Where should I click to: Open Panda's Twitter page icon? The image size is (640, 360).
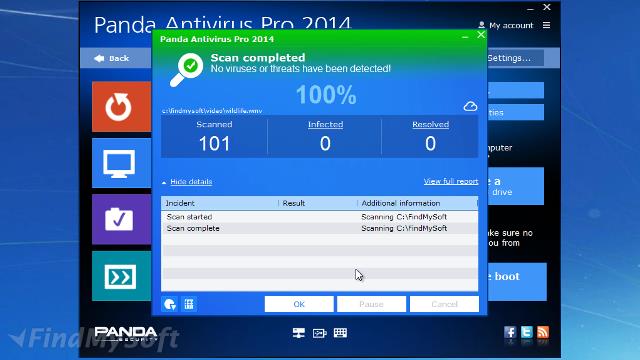[x=527, y=332]
